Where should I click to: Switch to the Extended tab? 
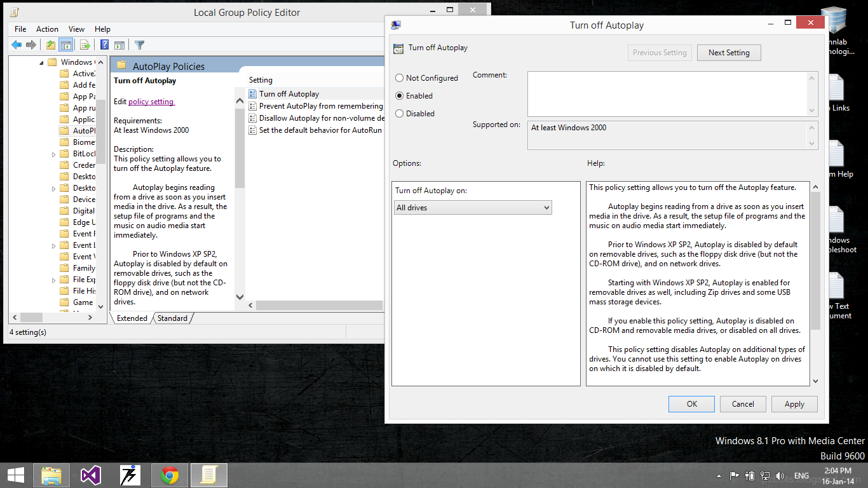132,318
